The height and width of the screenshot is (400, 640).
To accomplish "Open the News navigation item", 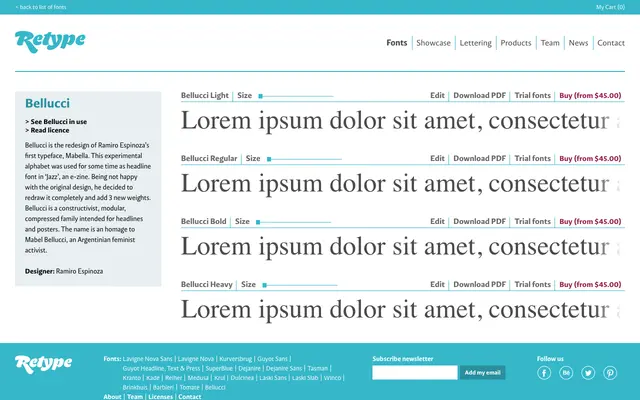I will [578, 43].
